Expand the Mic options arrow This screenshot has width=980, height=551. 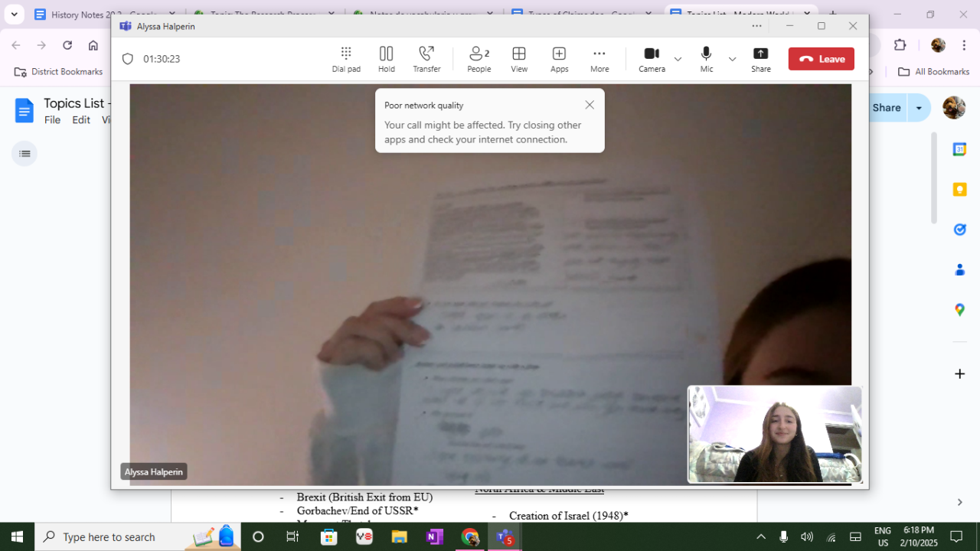coord(732,59)
